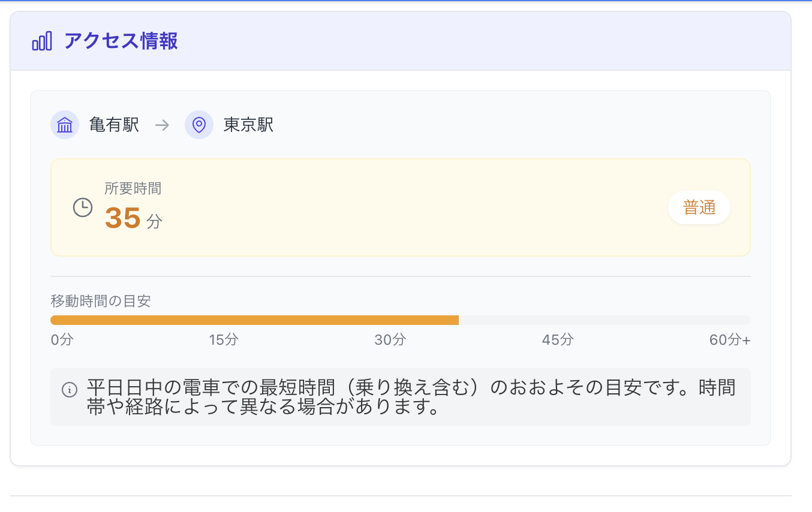The image size is (812, 512).
Task: Click the station building icon for 亀有駅
Action: click(65, 125)
